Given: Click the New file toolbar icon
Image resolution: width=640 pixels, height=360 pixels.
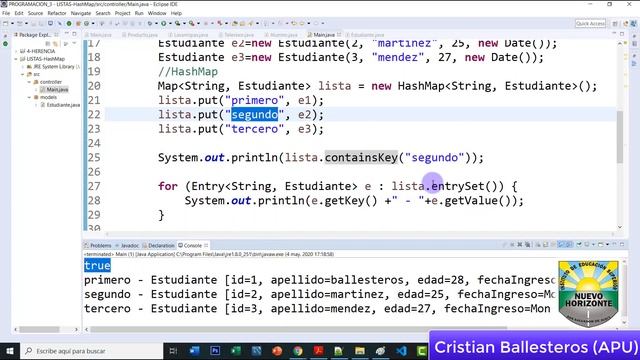Looking at the screenshot, I should coord(6,23).
